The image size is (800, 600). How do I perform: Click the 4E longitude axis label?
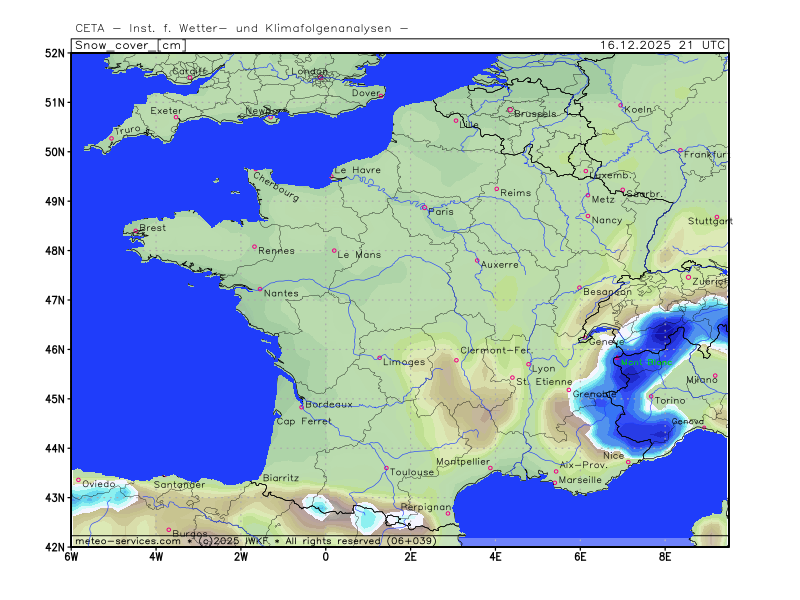click(x=495, y=556)
